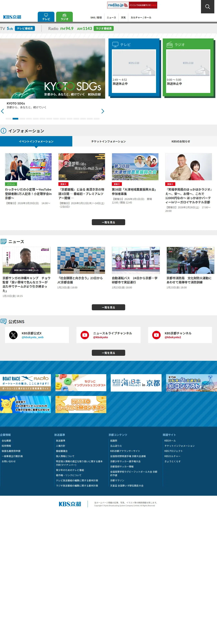Click 一覧を見る under event information

(x=108, y=222)
